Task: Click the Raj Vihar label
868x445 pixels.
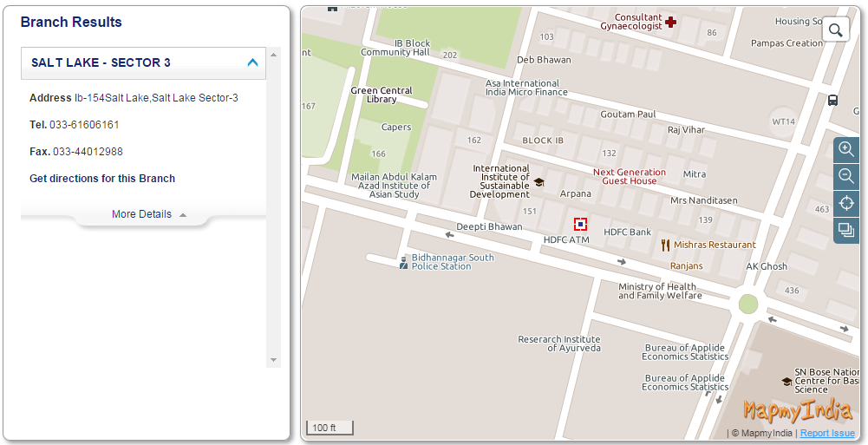Action: [x=686, y=130]
